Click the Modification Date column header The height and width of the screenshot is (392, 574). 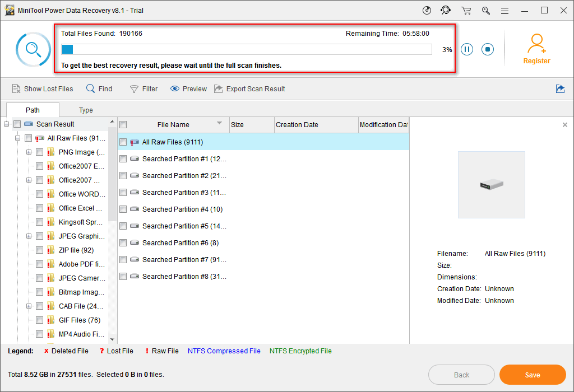(x=383, y=125)
